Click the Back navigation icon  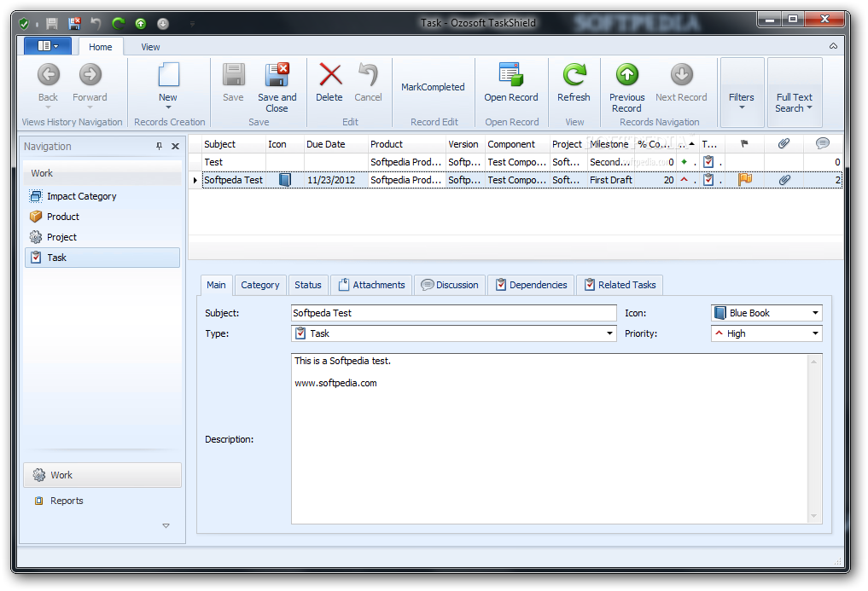tap(48, 75)
